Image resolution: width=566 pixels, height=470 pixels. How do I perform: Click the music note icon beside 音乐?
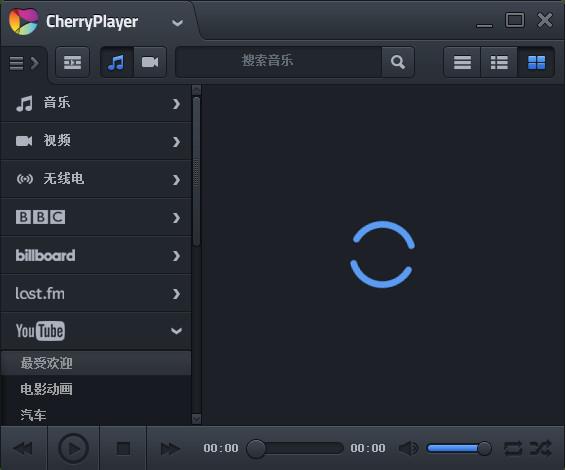click(x=24, y=104)
